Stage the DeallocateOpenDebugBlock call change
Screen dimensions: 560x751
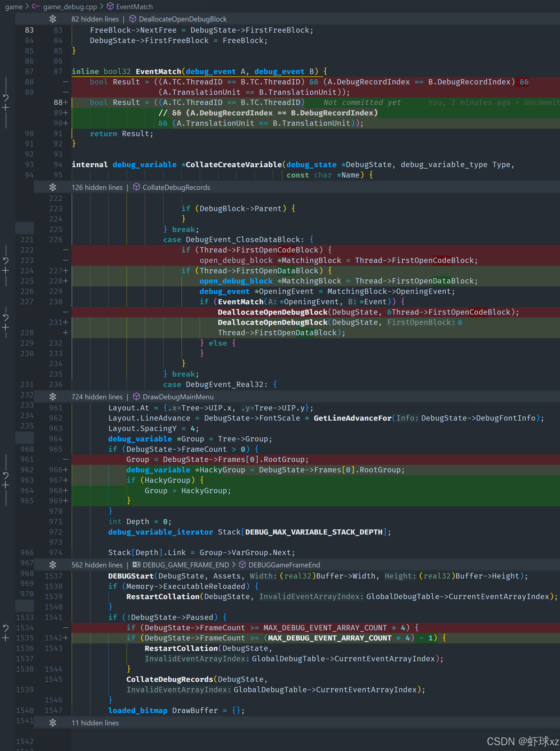[6, 328]
